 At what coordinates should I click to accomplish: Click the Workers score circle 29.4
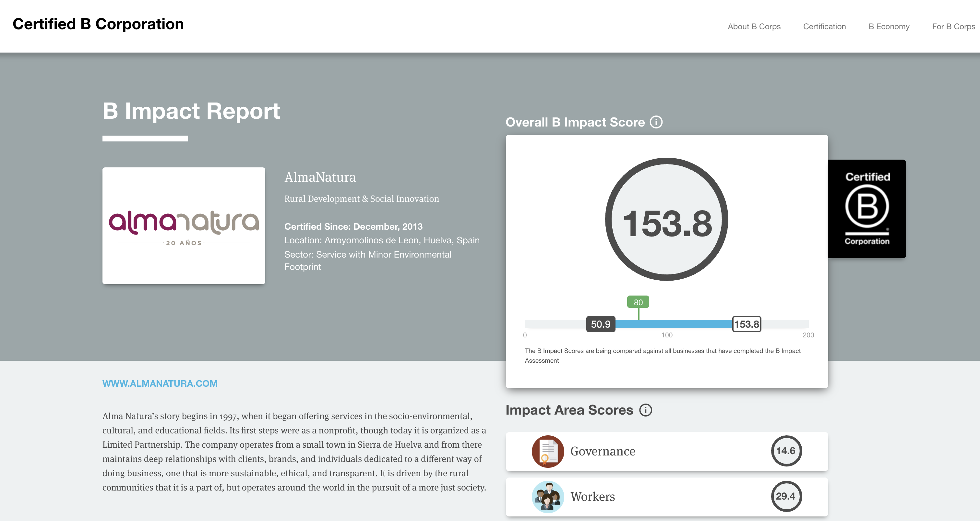pyautogui.click(x=786, y=496)
